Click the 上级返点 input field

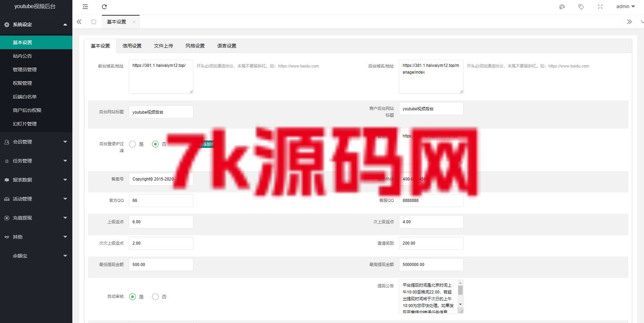[161, 222]
